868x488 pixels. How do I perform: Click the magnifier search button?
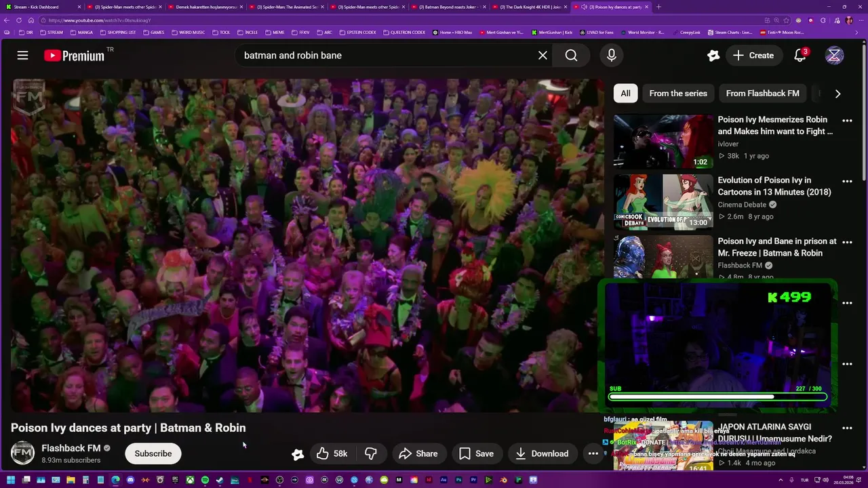click(571, 56)
